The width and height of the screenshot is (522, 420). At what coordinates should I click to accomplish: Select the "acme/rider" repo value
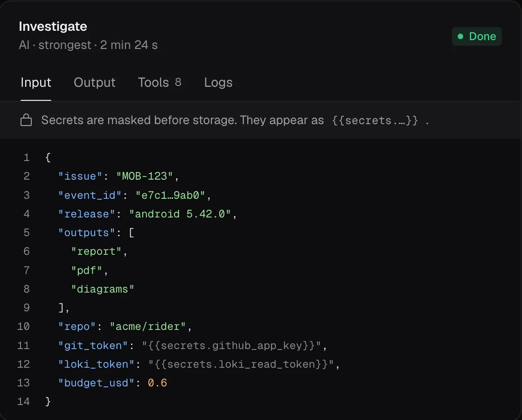click(147, 326)
